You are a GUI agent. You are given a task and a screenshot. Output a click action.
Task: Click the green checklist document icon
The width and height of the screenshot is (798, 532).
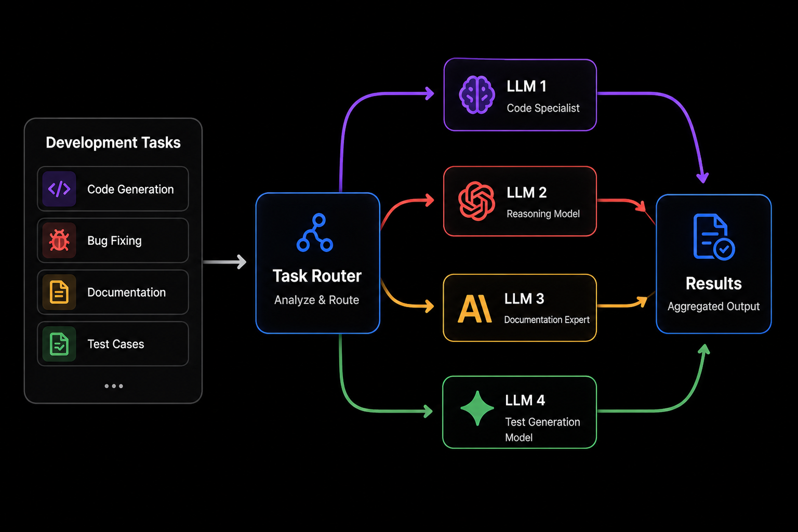pyautogui.click(x=59, y=344)
